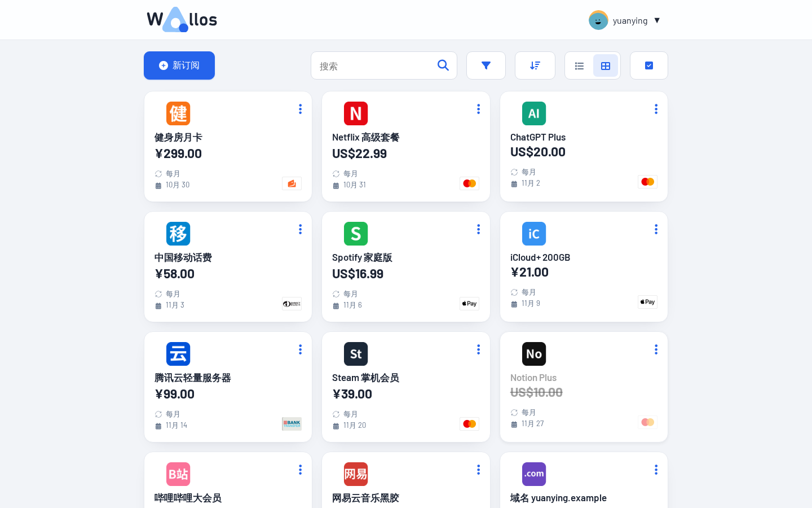Click the Notion No logo

[x=534, y=354]
